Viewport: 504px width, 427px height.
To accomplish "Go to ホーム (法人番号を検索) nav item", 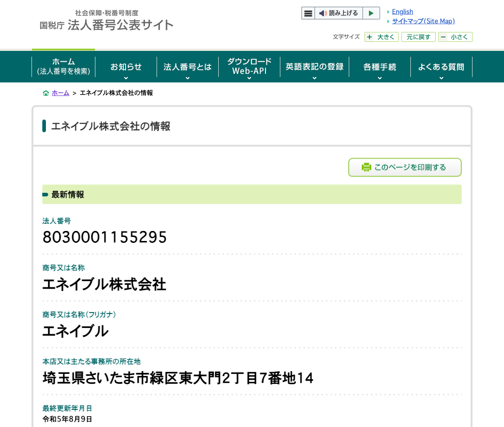I will 63,67.
